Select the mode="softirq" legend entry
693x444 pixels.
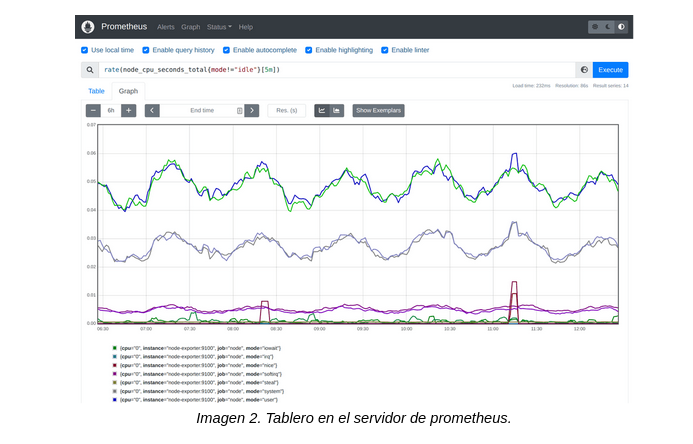(x=201, y=374)
